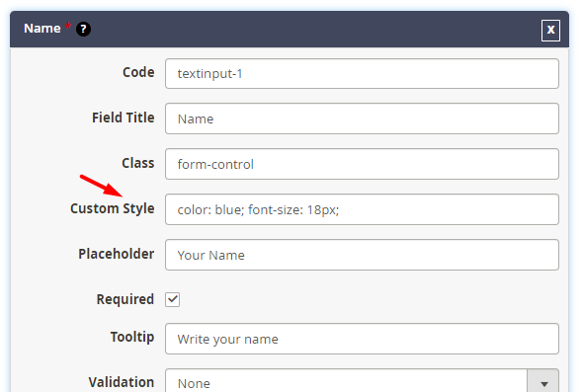Focus the Placeholder input with Your Name
Viewport: 582px width, 392px height.
[x=362, y=255]
